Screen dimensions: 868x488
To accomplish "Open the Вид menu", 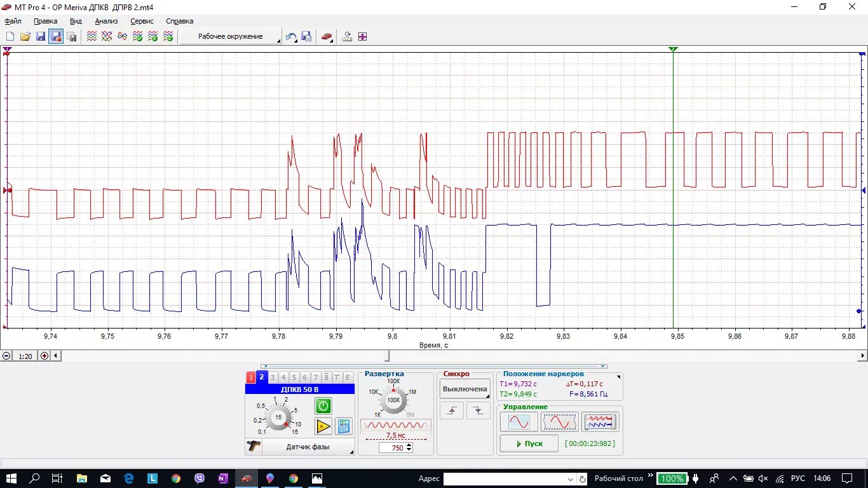I will point(76,21).
